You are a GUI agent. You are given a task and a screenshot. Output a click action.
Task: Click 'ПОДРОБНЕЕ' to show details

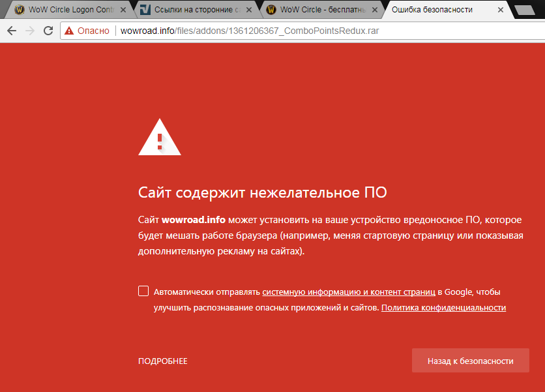coord(163,361)
